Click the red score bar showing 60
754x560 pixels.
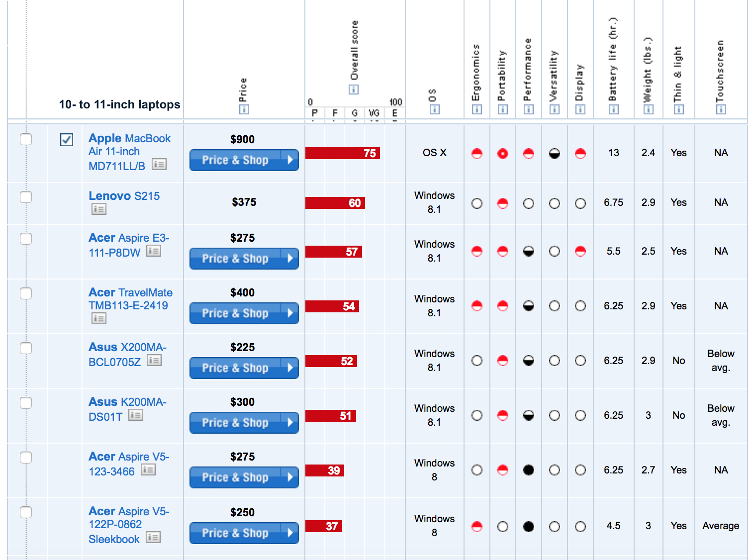(x=335, y=203)
